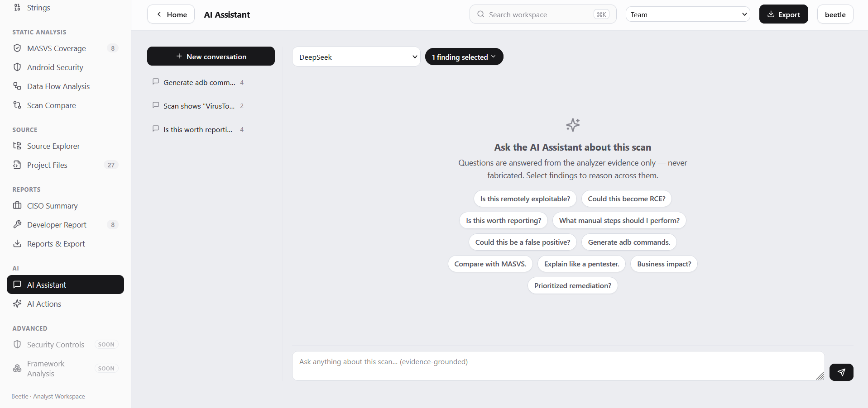Focus the Search workspace field
Viewport: 868px width, 408px height.
coord(543,14)
